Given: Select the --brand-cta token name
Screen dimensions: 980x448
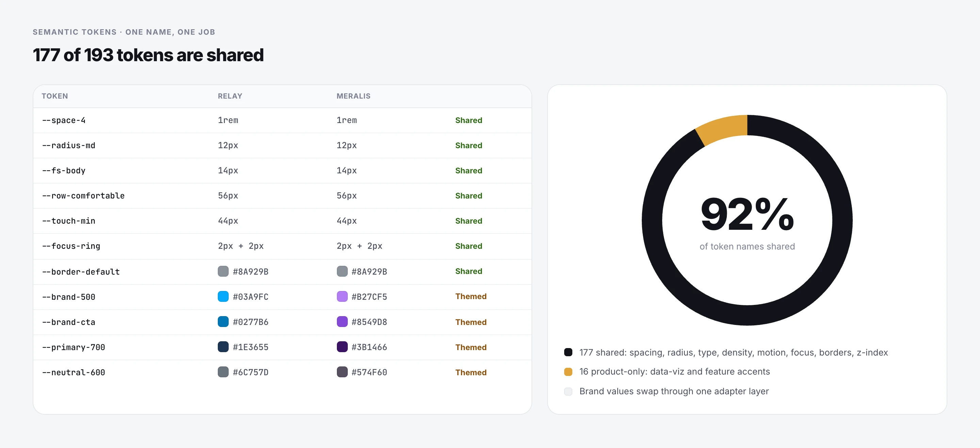Looking at the screenshot, I should (68, 322).
